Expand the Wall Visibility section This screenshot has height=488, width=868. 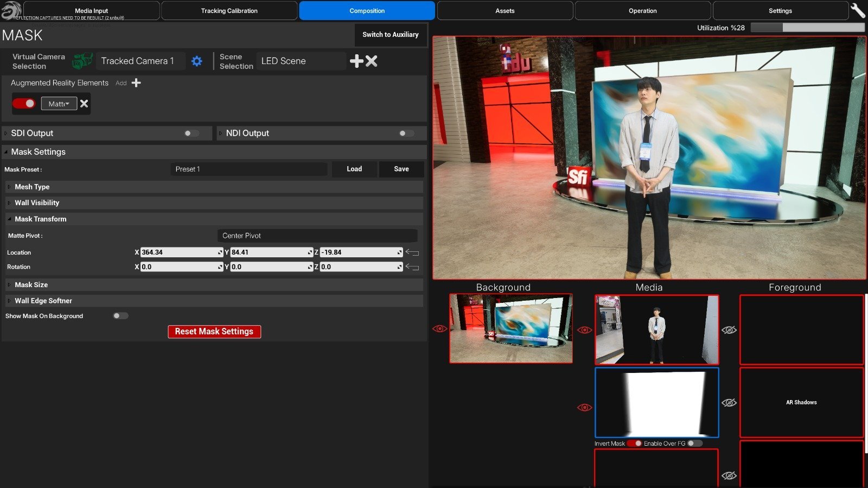(x=214, y=202)
